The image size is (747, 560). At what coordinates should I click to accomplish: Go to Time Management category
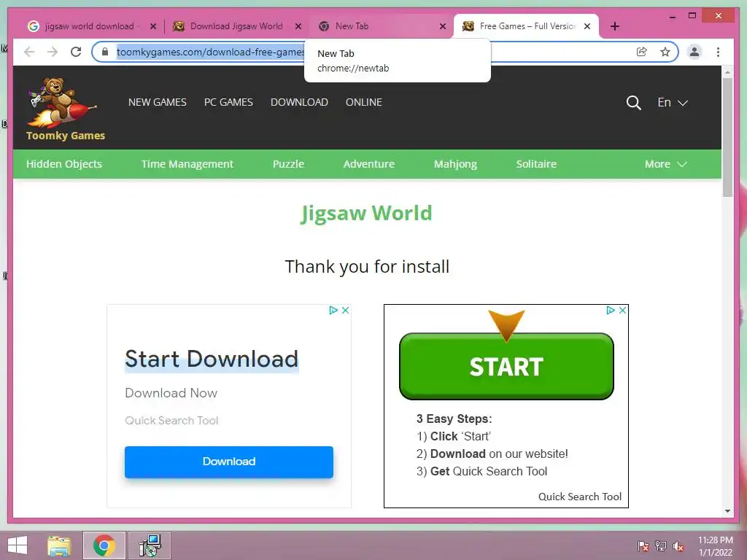click(187, 164)
